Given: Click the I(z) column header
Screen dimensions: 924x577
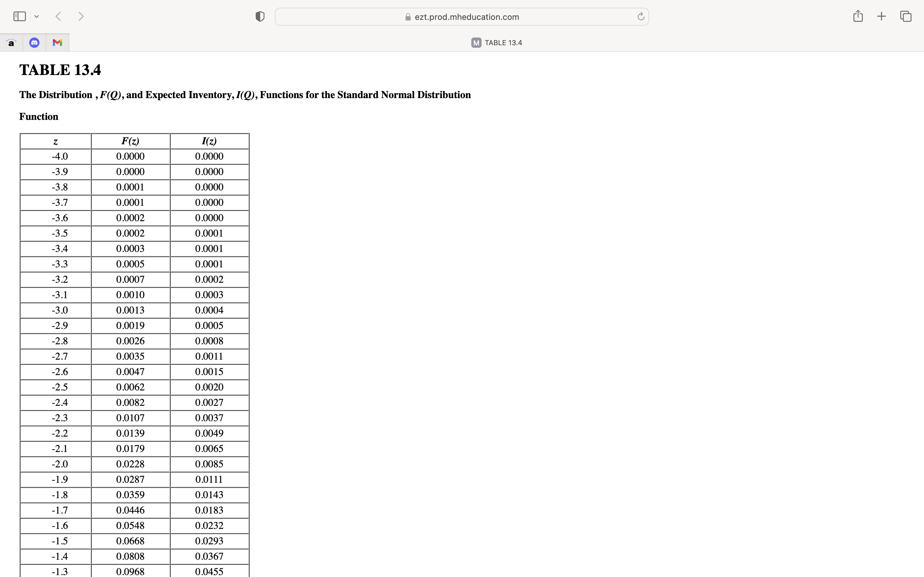Looking at the screenshot, I should click(x=209, y=141).
